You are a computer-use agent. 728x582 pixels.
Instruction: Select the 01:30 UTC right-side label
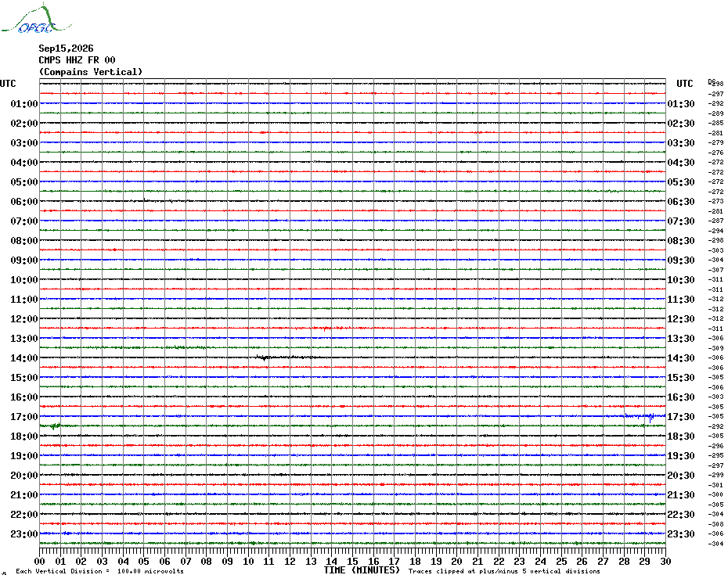point(681,104)
